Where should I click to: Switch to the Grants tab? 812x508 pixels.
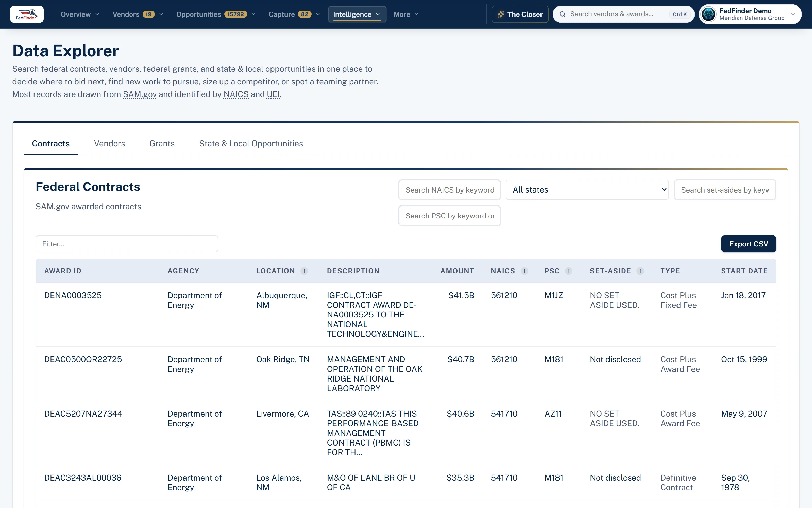162,144
